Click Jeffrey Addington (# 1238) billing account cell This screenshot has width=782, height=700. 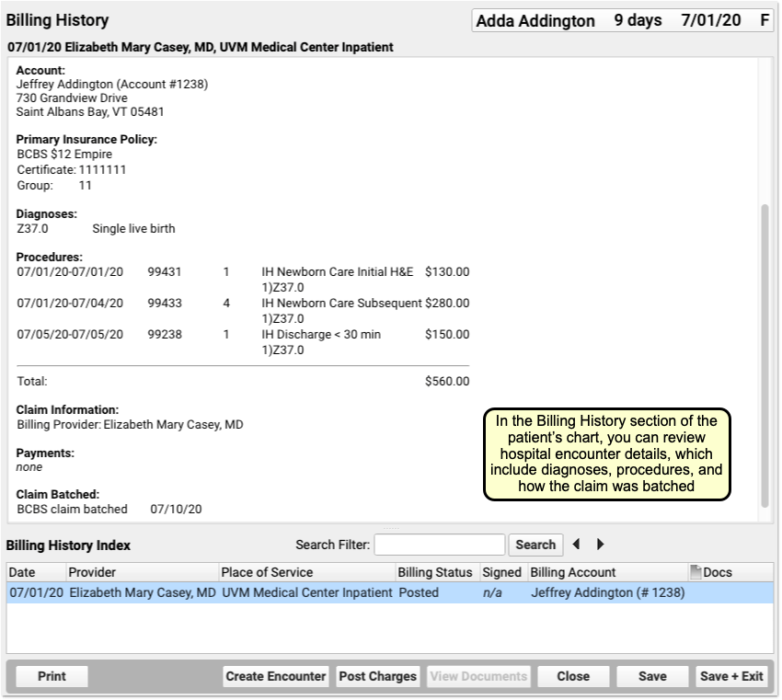608,592
